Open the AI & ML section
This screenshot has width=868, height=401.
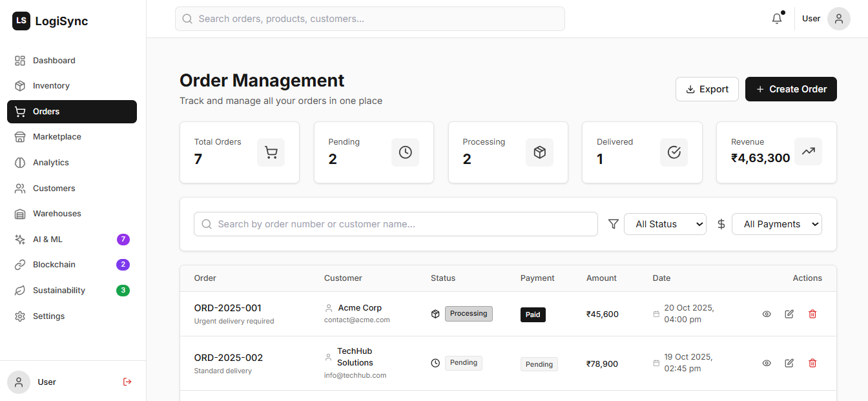pos(48,240)
